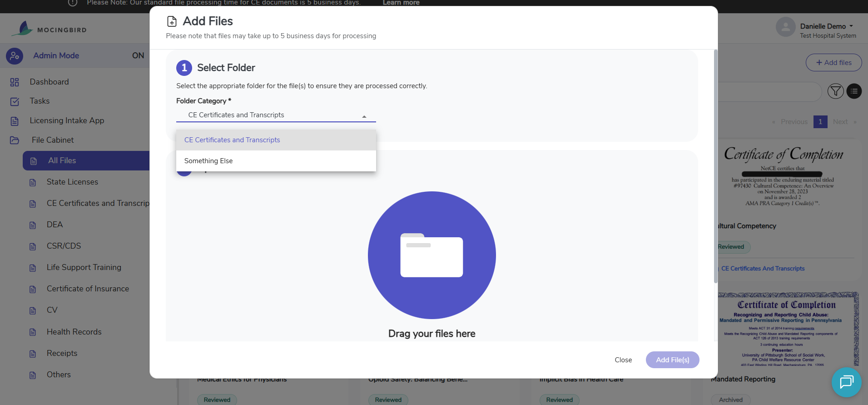This screenshot has height=405, width=868.
Task: Click the File Cabinet folder icon
Action: click(x=15, y=140)
